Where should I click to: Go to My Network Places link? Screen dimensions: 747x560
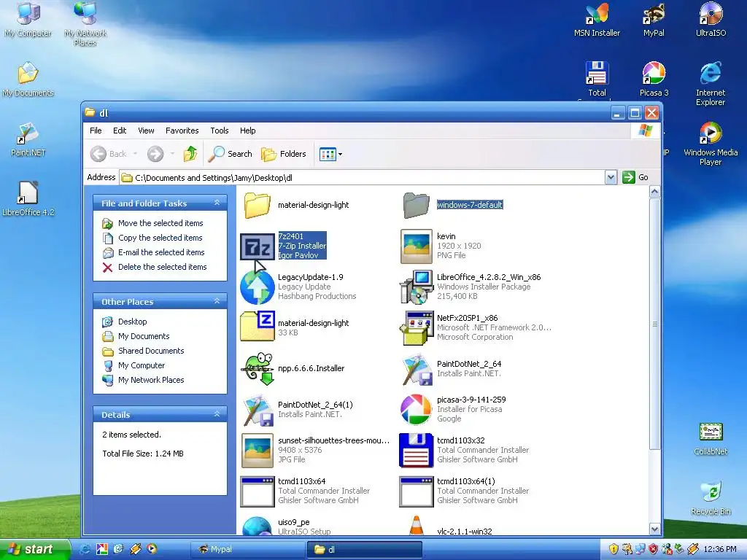point(151,380)
